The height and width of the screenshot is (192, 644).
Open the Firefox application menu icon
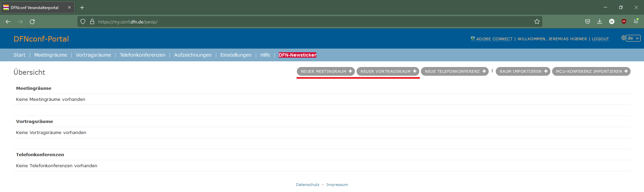636,21
